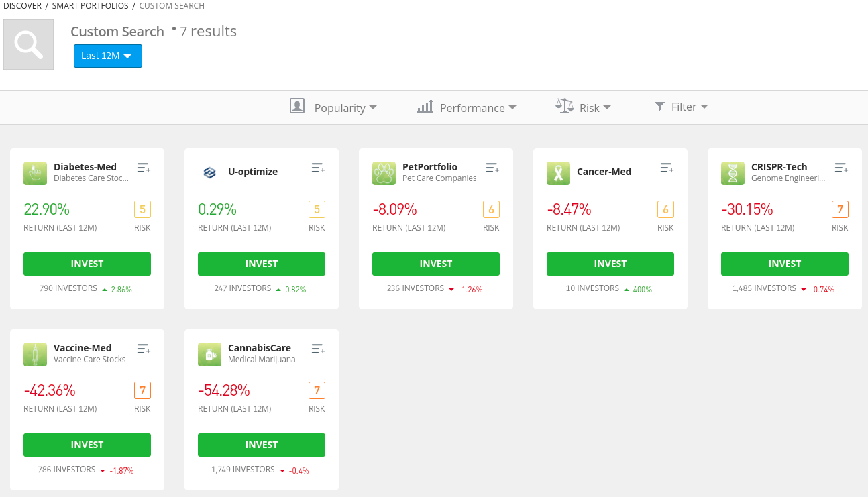The height and width of the screenshot is (497, 868).
Task: Click the 1,749 INVESTORS count
Action: coord(243,470)
